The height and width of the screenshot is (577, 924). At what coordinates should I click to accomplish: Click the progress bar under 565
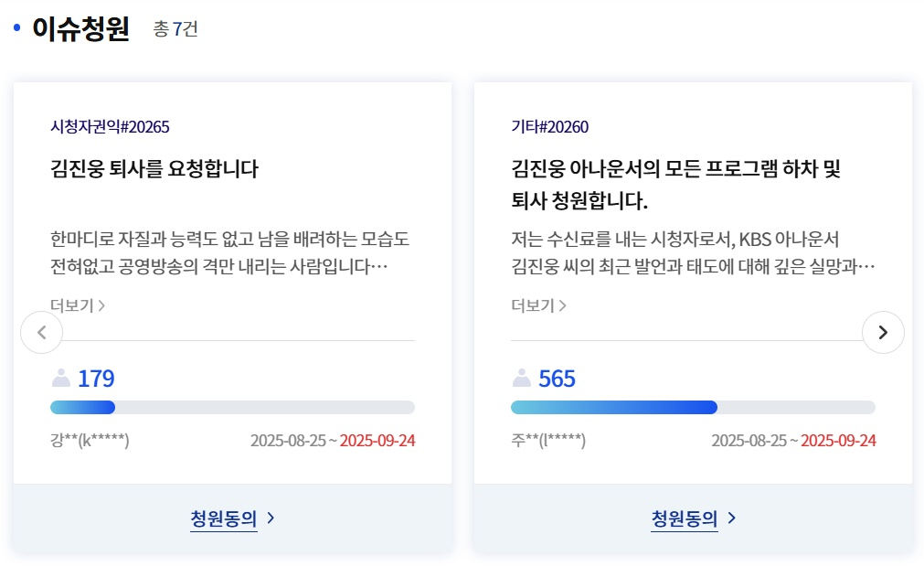[x=693, y=408]
